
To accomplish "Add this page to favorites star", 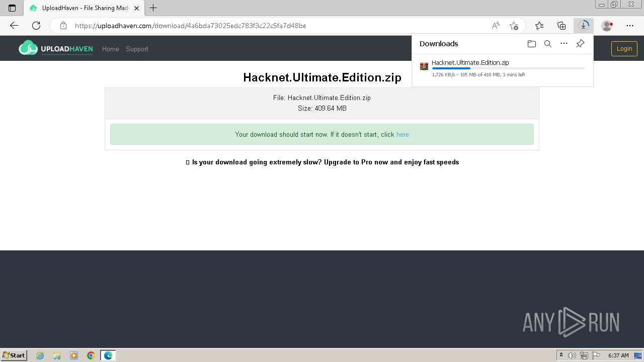I will 514,26.
